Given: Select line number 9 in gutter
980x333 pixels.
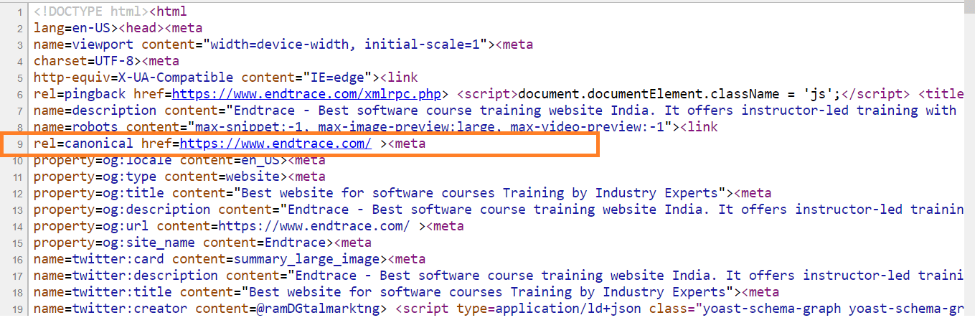Looking at the screenshot, I should (21, 144).
